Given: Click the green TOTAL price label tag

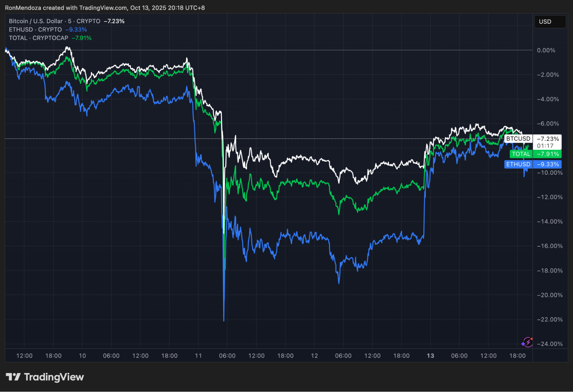Looking at the screenshot, I should coord(521,154).
